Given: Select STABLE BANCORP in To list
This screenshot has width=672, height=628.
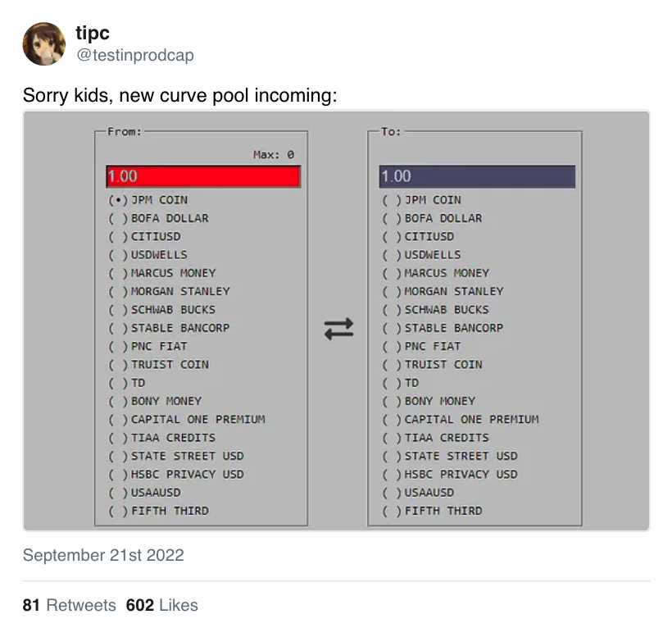Looking at the screenshot, I should point(392,328).
